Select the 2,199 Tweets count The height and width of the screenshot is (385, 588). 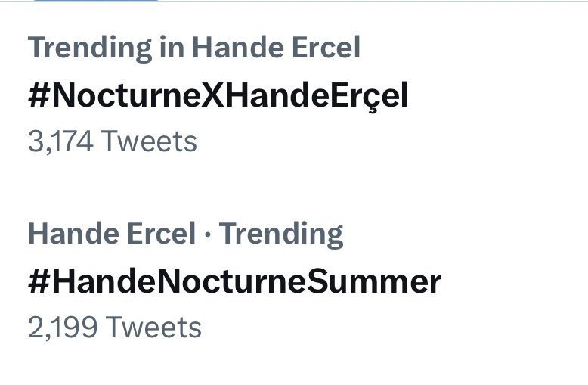click(115, 328)
